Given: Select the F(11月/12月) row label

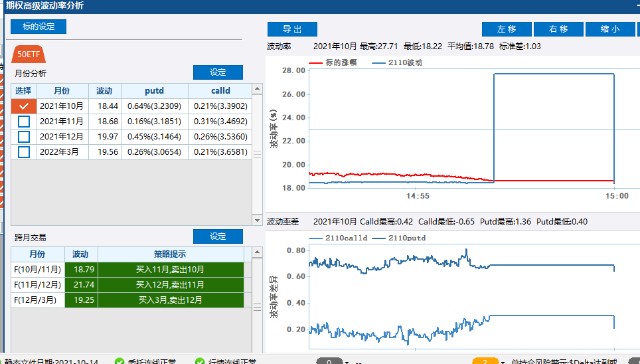Looking at the screenshot, I should click(38, 285).
